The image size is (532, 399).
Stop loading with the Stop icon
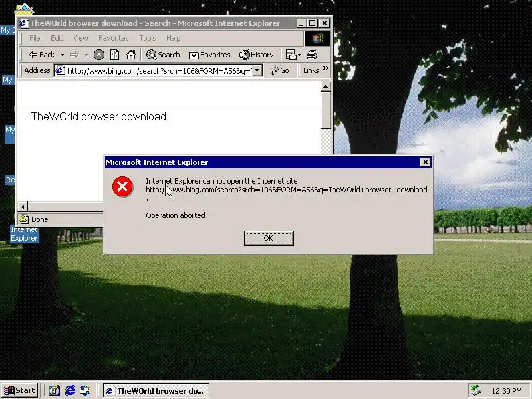pos(98,55)
